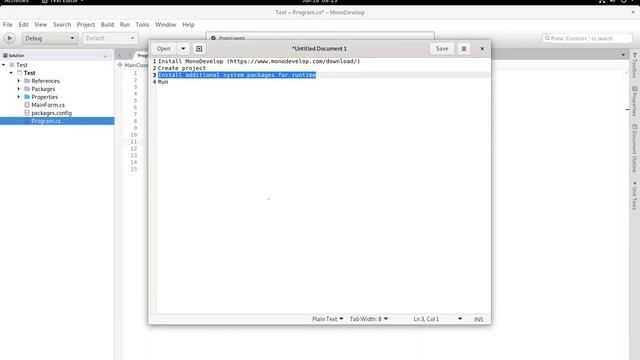
Task: Click the Solution pad header icon
Action: (5, 55)
